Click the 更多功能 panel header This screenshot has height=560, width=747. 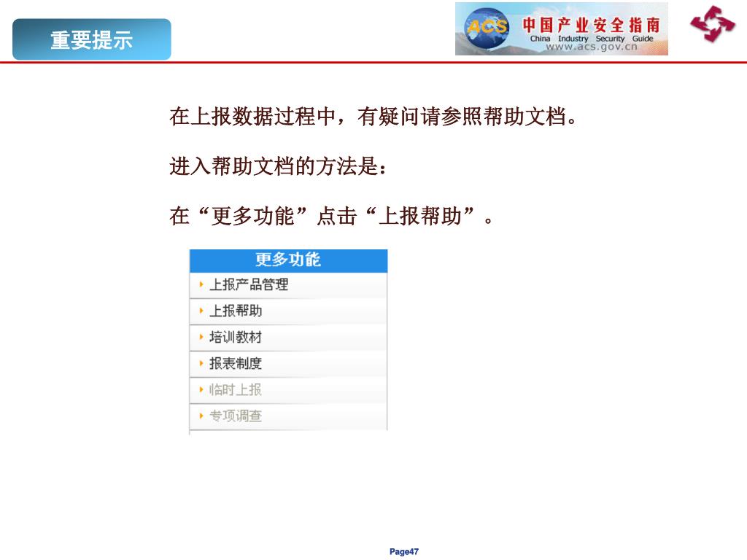(x=288, y=260)
